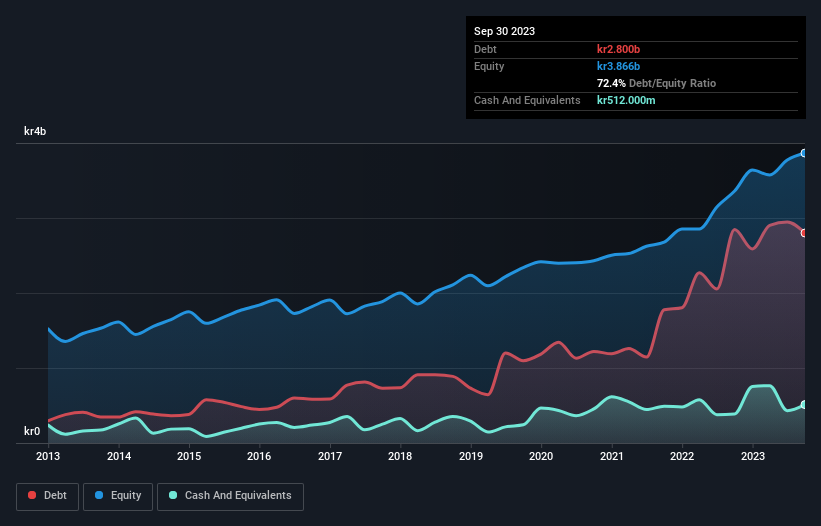Click the kr0 y-axis label
The image size is (821, 526).
(32, 431)
